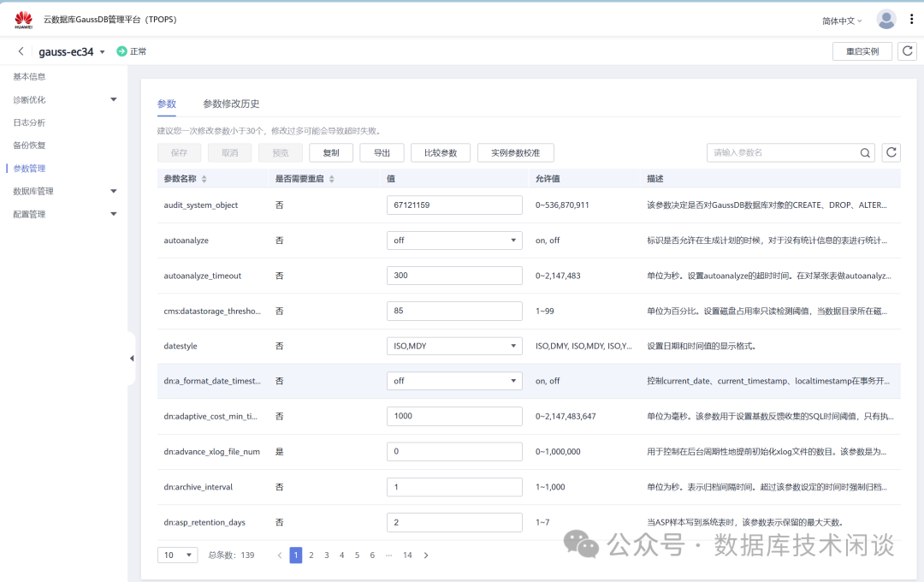Open the 简体中文 language dropdown
The height and width of the screenshot is (582, 924).
tap(842, 21)
